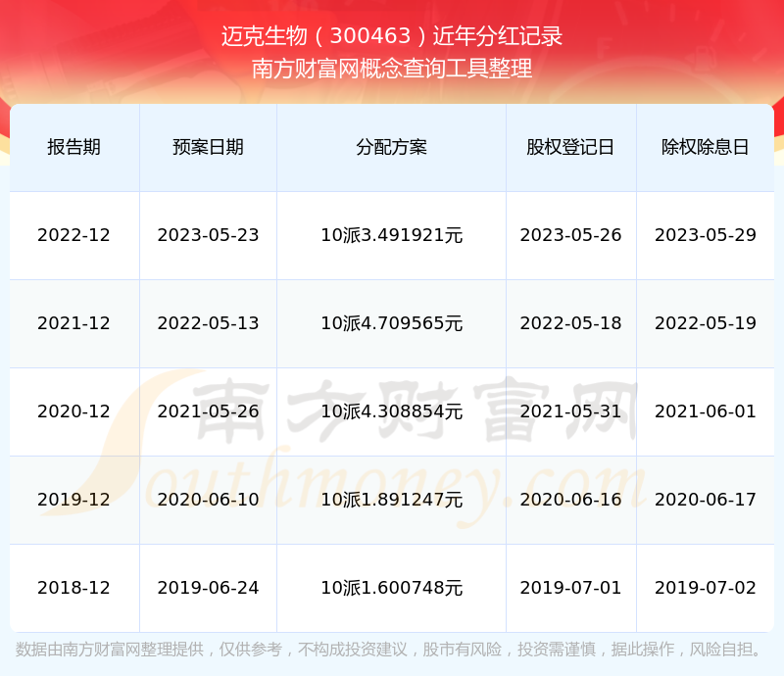Click the 2022-05-19 ex-dividend date
Image resolution: width=784 pixels, height=676 pixels.
click(705, 323)
